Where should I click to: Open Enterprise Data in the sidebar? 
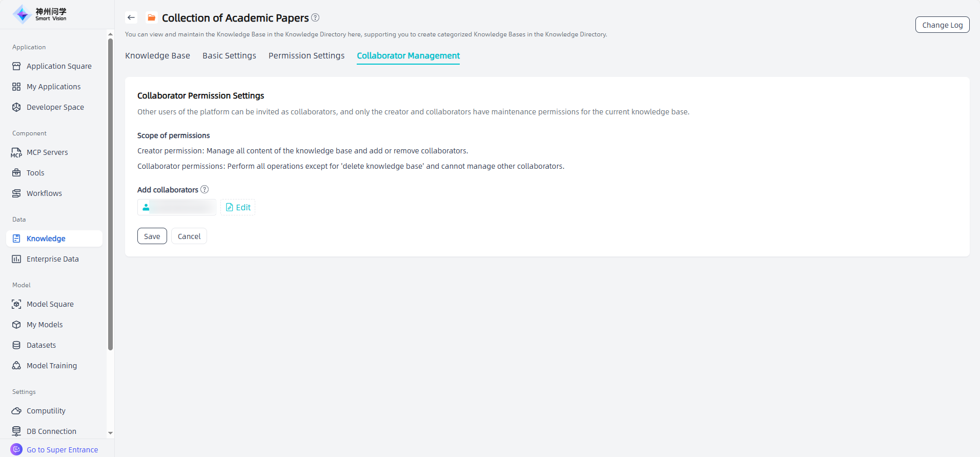point(52,259)
